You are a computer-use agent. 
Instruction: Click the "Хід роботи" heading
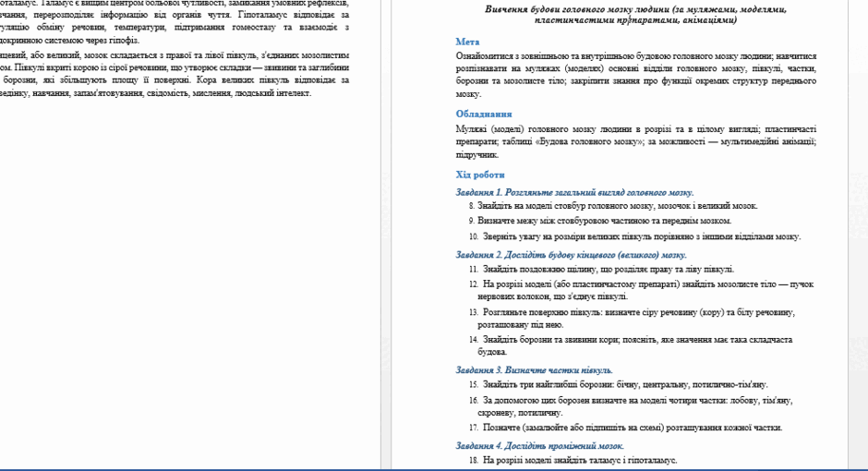coord(480,175)
